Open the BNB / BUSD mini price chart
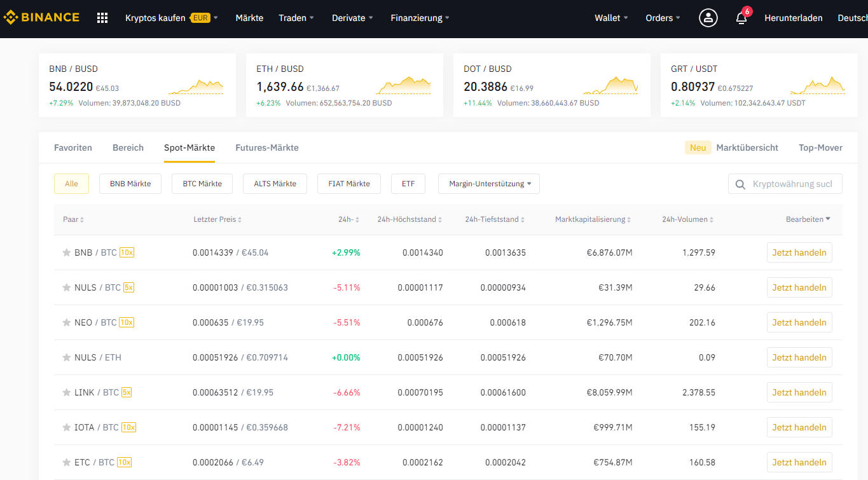This screenshot has height=480, width=868. (x=196, y=86)
